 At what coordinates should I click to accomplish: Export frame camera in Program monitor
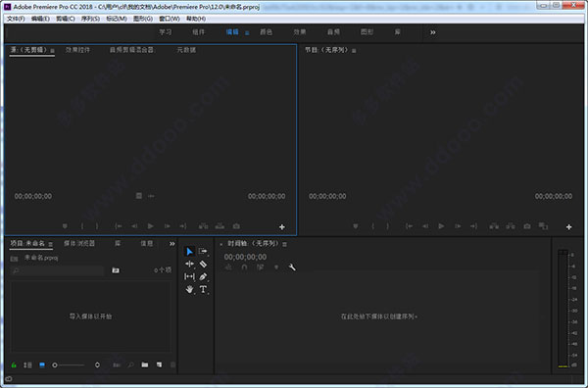click(x=527, y=226)
